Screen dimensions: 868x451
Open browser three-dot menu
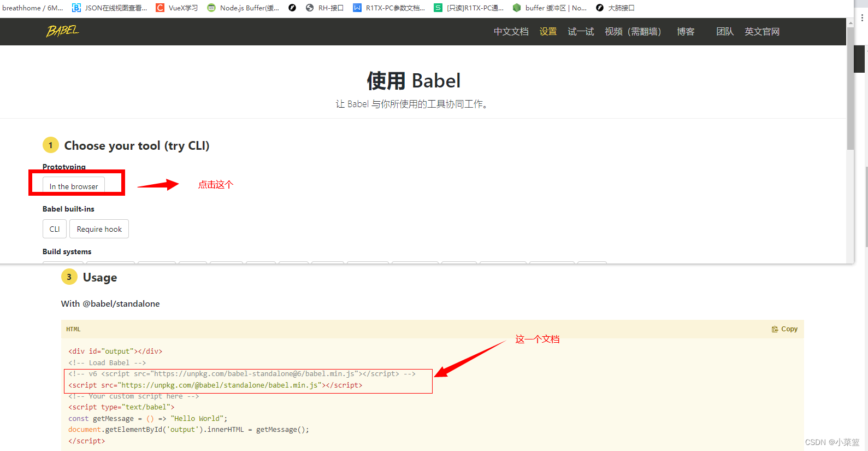click(862, 17)
